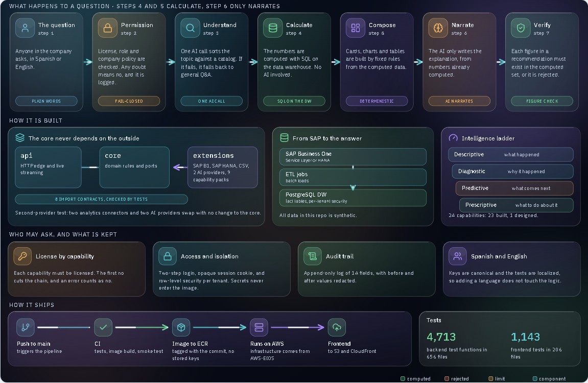
Task: Click the server icon above Runs on AWS
Action: [259, 327]
